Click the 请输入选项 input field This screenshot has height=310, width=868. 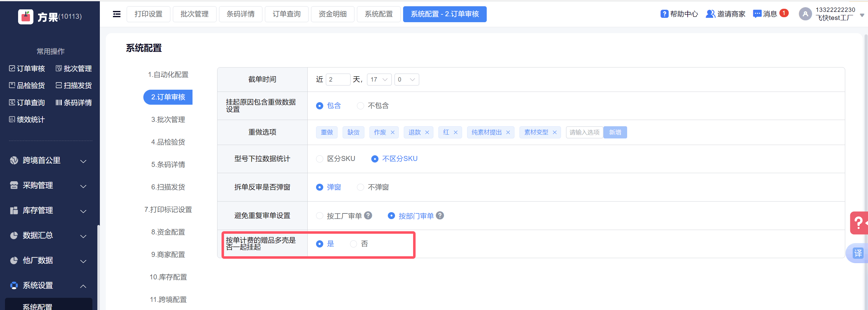[584, 132]
